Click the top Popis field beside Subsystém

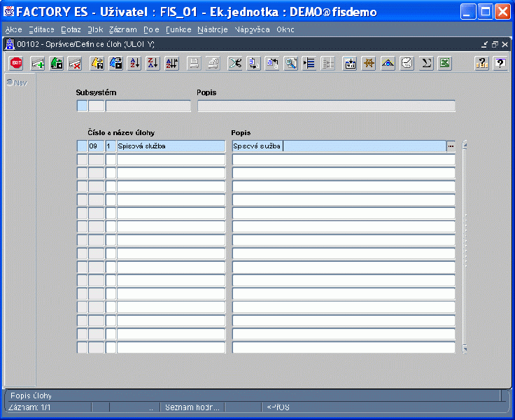(326, 106)
